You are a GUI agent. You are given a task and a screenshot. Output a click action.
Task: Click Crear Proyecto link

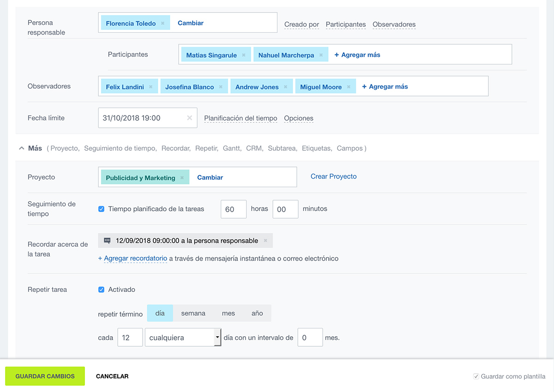(x=333, y=177)
